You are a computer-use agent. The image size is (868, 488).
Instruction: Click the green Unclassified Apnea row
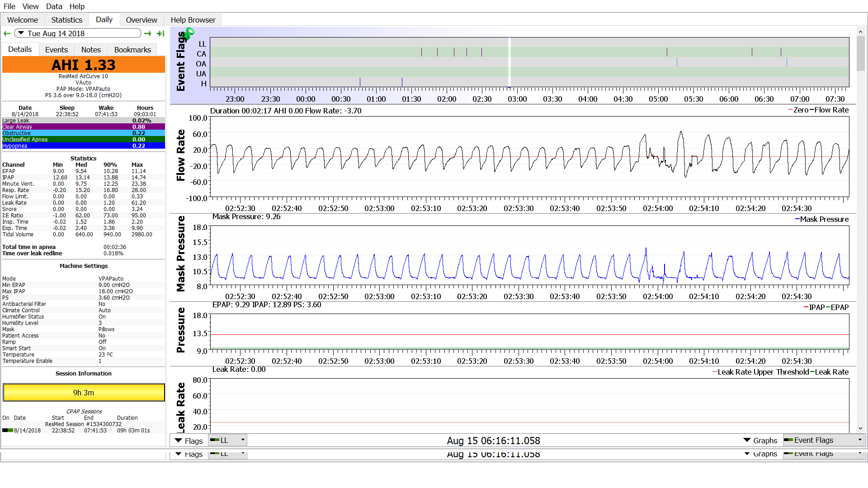tap(84, 140)
